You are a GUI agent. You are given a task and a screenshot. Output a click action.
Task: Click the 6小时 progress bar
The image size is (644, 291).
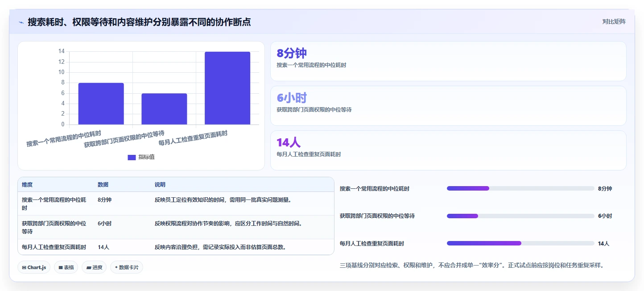click(x=520, y=216)
